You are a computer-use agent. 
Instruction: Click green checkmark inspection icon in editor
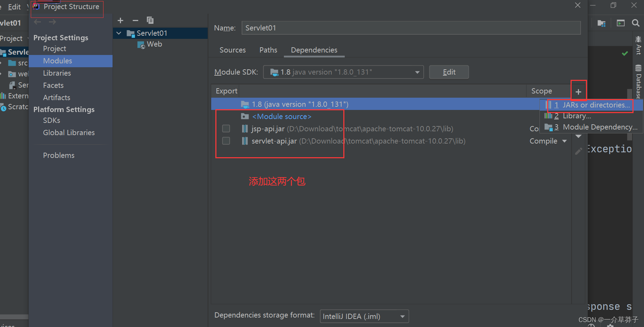click(625, 54)
